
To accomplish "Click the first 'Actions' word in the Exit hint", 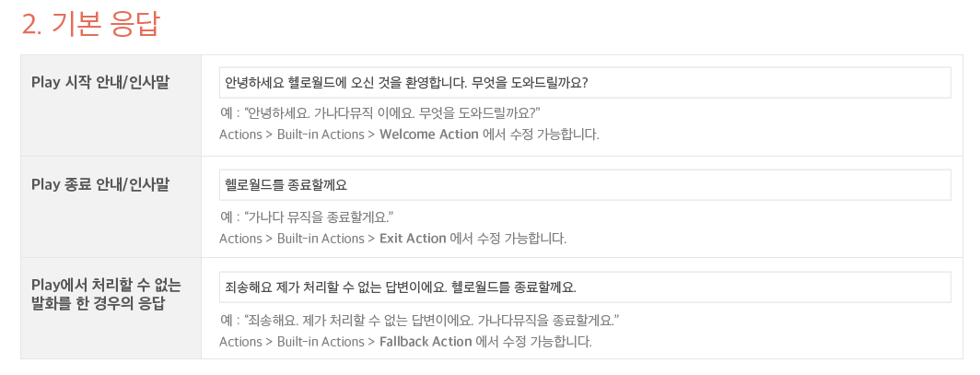I will point(240,239).
